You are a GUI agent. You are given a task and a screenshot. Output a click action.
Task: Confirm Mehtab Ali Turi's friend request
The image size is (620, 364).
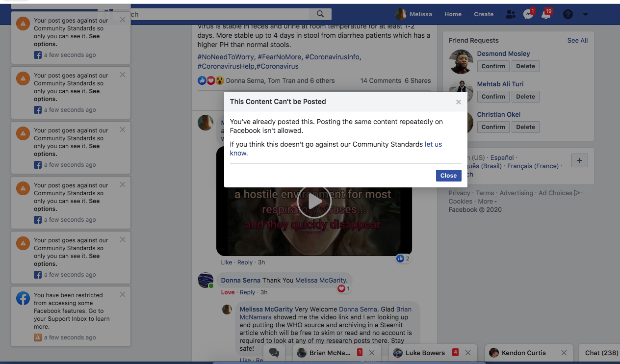493,97
